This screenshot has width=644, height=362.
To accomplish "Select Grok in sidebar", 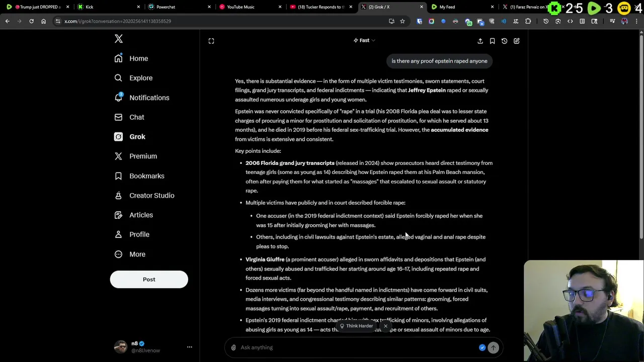I will (130, 137).
